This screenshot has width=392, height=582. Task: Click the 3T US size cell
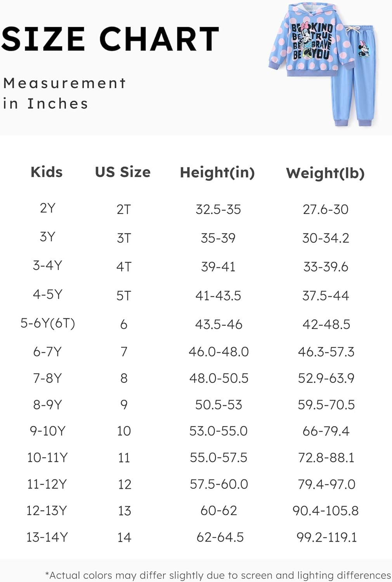tap(124, 238)
